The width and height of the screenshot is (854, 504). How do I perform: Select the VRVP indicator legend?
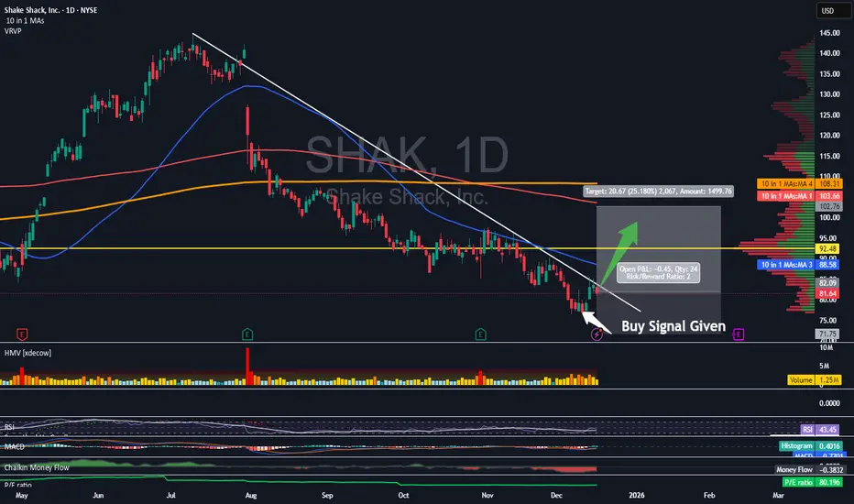[x=13, y=31]
